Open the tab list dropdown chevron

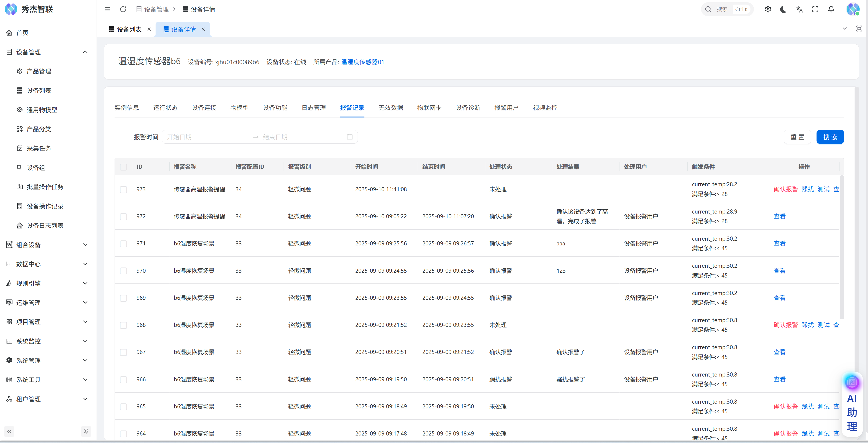(844, 29)
